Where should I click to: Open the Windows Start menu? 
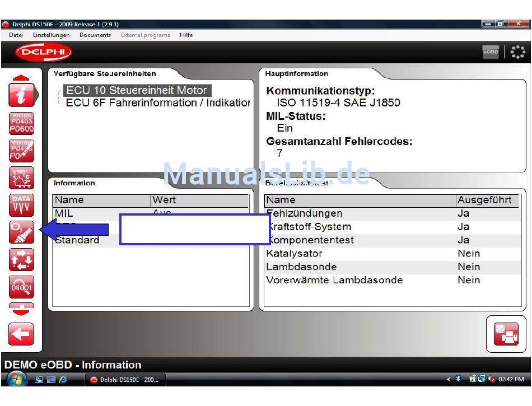[17, 379]
